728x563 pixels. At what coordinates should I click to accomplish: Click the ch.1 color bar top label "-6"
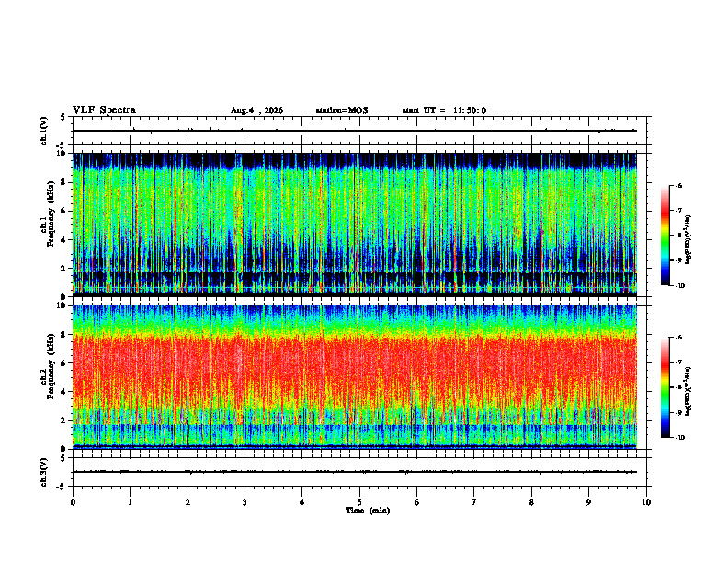click(678, 186)
